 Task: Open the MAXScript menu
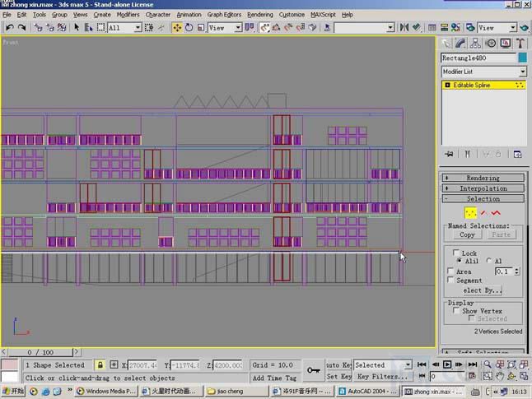323,15
